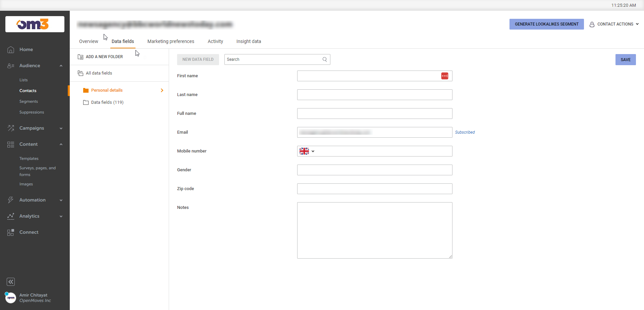
Task: Click the Automation lightning icon
Action: click(x=11, y=200)
